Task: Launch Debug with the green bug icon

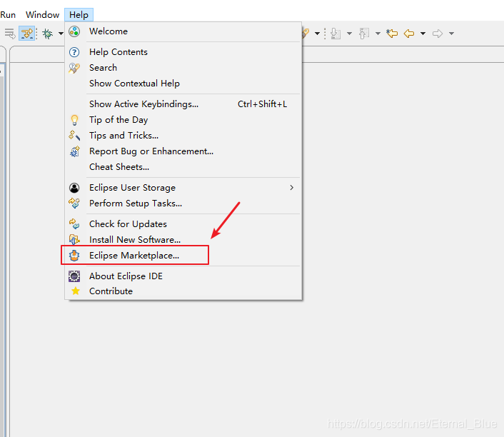Action: (x=48, y=34)
